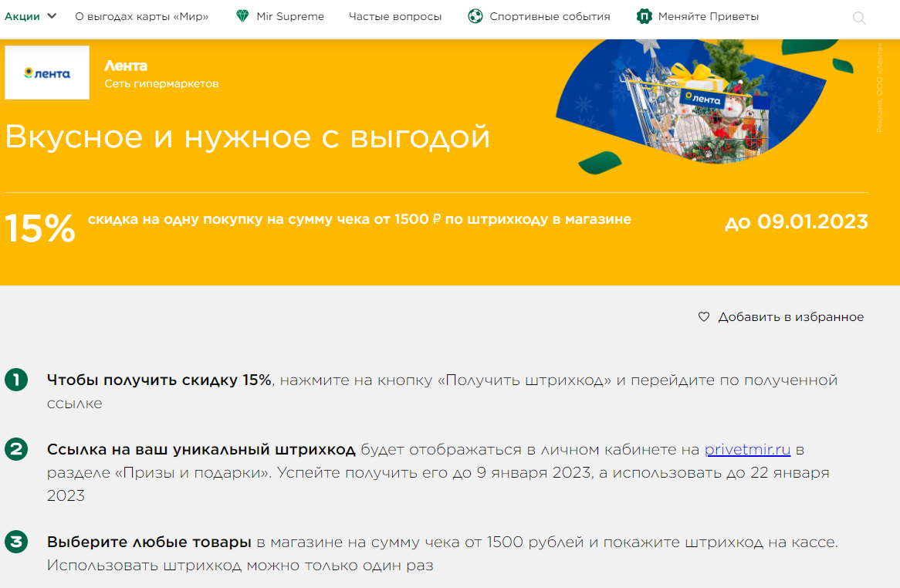Click the heart favorite icon
Viewport: 900px width, 588px height.
[704, 316]
